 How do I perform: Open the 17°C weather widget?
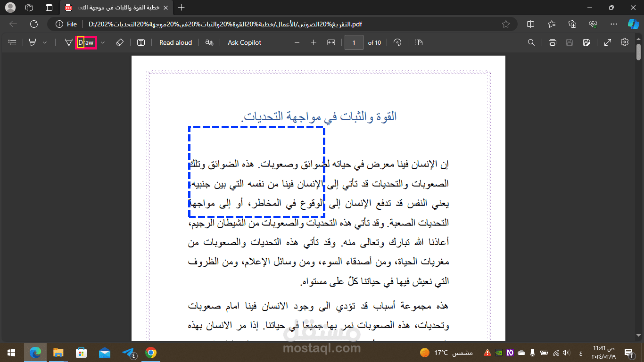click(446, 352)
